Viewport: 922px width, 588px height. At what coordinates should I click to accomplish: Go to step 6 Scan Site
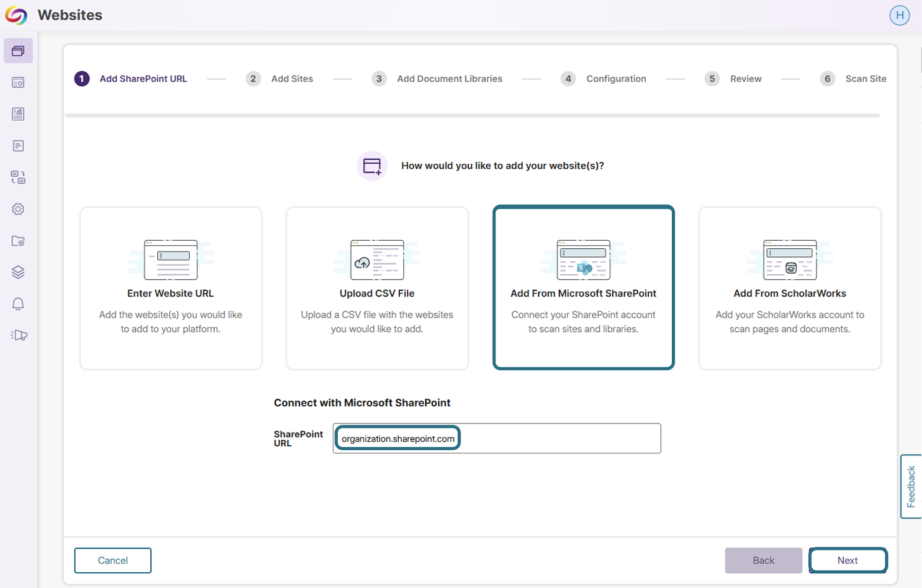click(853, 79)
